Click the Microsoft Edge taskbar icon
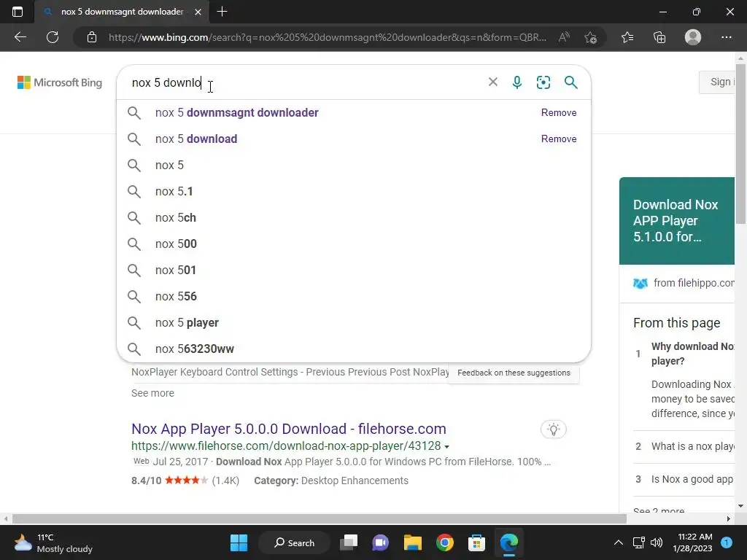Image resolution: width=747 pixels, height=560 pixels. [508, 542]
